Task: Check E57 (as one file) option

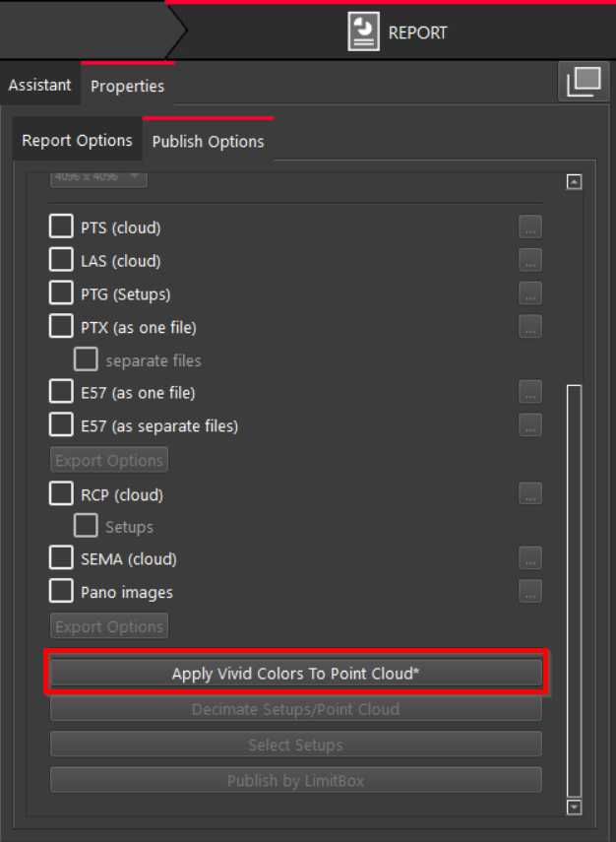Action: [x=62, y=393]
